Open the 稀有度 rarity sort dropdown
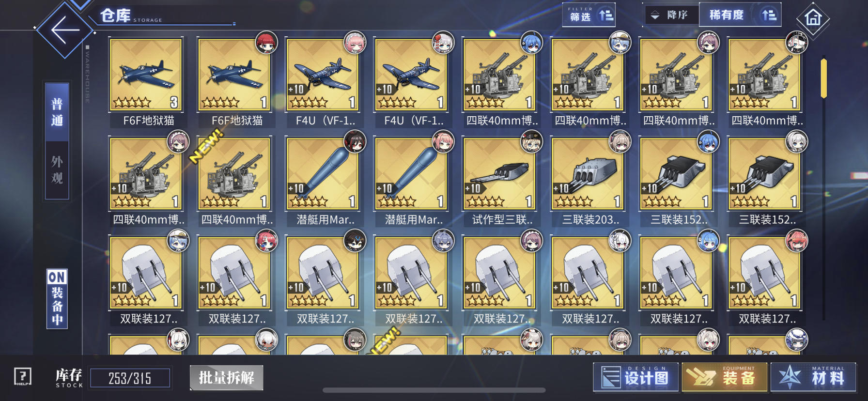 740,15
